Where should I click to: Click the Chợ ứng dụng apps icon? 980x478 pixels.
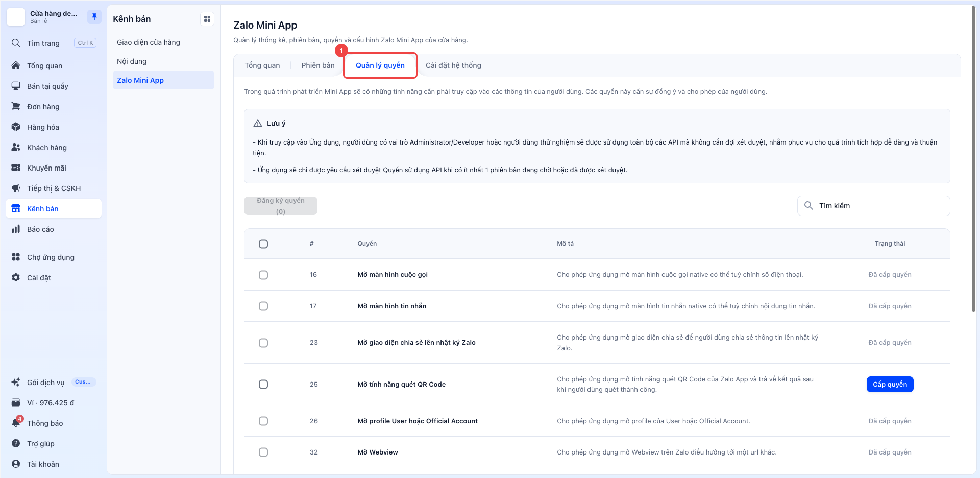[x=16, y=257]
